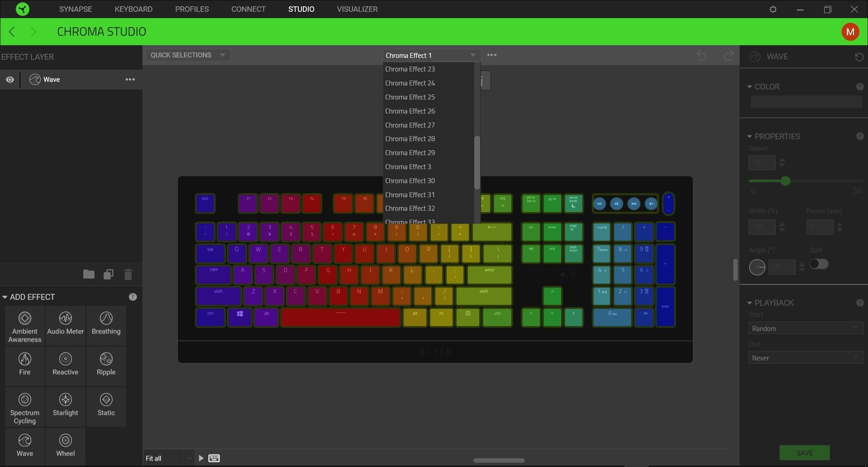This screenshot has height=467, width=868.
Task: Click the dropdown list scrollbar
Action: point(476,163)
